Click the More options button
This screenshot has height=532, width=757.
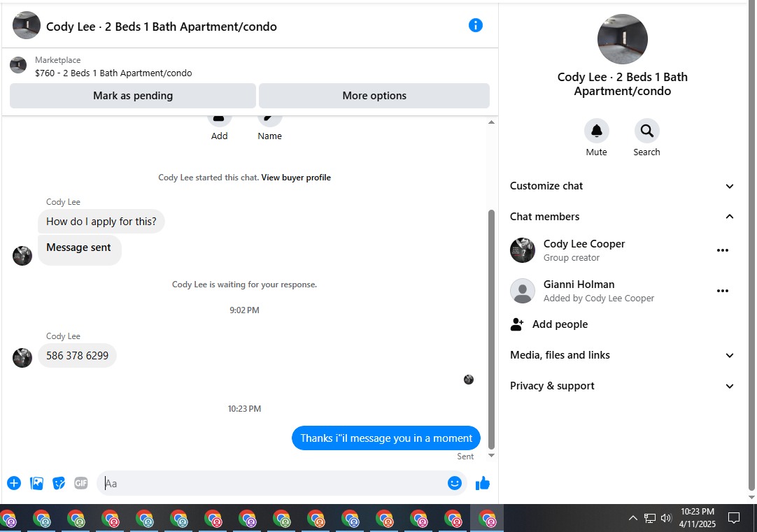point(374,96)
